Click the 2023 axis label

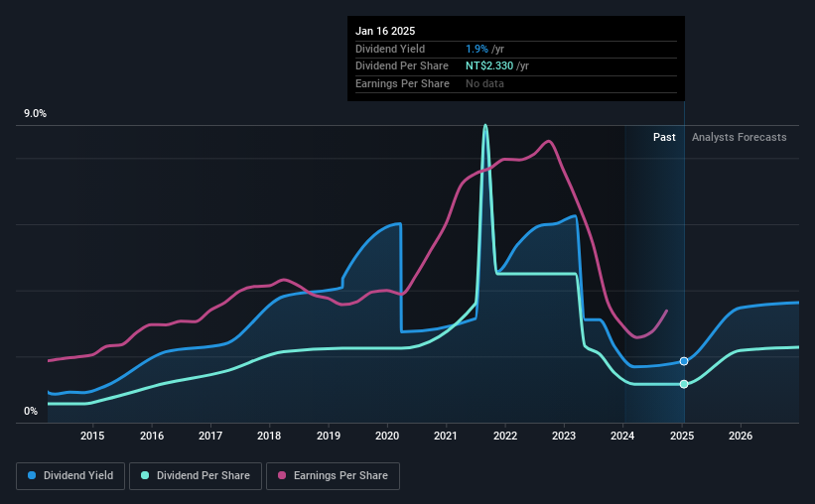click(x=564, y=436)
